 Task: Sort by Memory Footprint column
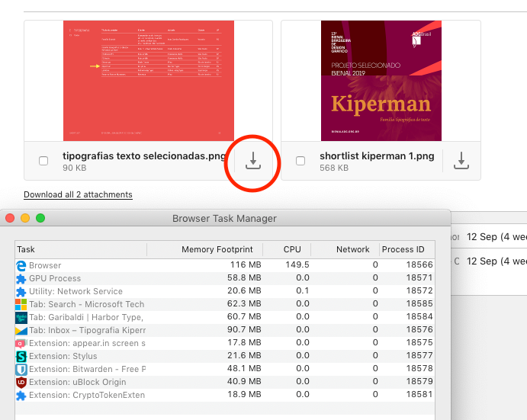click(205, 249)
